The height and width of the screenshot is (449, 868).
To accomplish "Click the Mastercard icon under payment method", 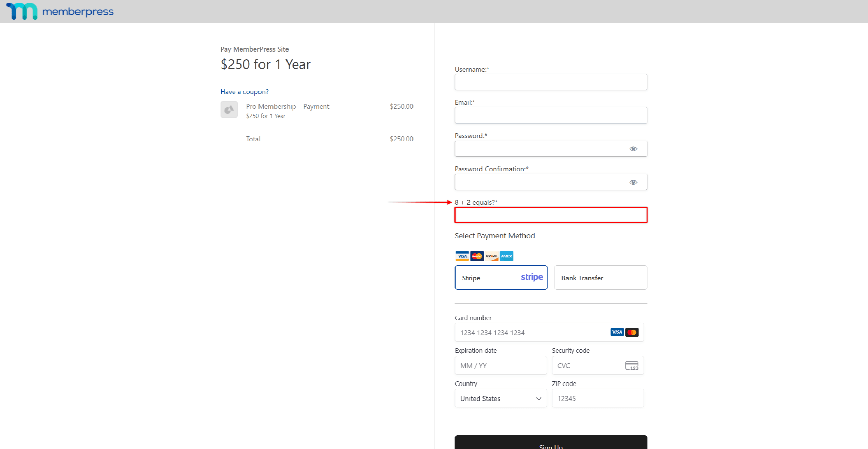I will (477, 256).
